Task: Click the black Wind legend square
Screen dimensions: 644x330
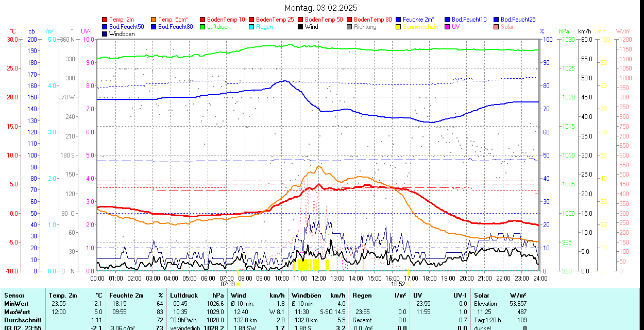Action: point(301,27)
